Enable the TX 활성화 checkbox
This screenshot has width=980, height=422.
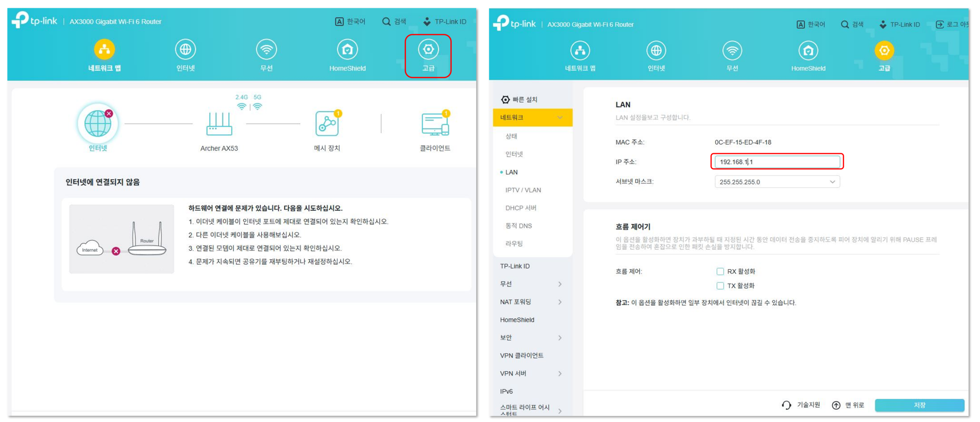720,286
